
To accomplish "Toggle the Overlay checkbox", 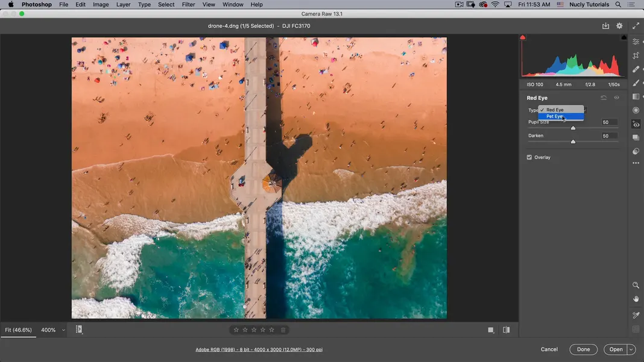I will click(x=529, y=157).
